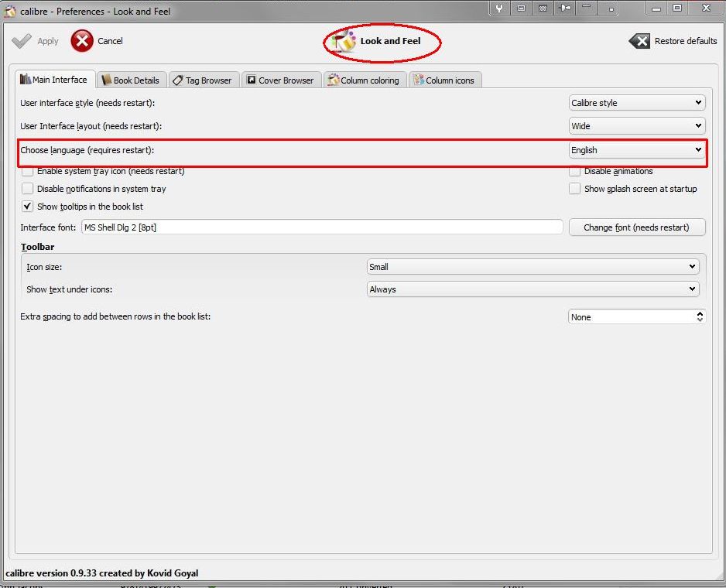726x588 pixels.
Task: Increase extra spacing with the up arrow
Action: [x=700, y=313]
